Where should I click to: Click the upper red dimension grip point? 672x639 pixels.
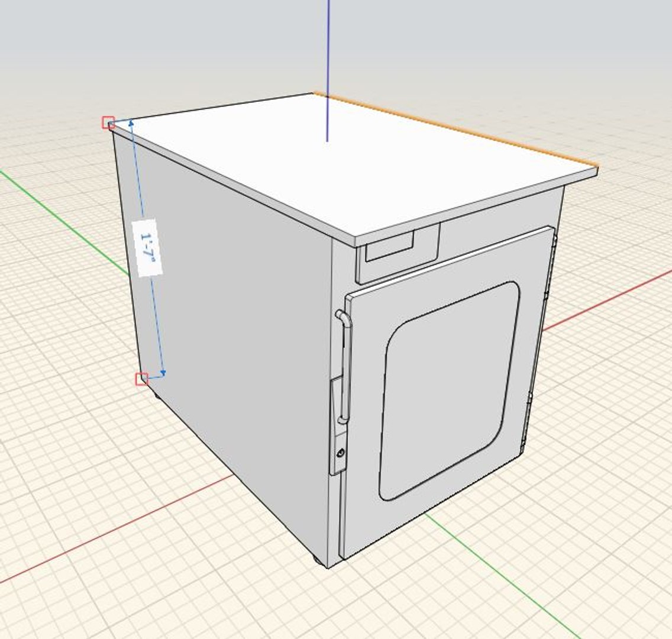point(108,122)
